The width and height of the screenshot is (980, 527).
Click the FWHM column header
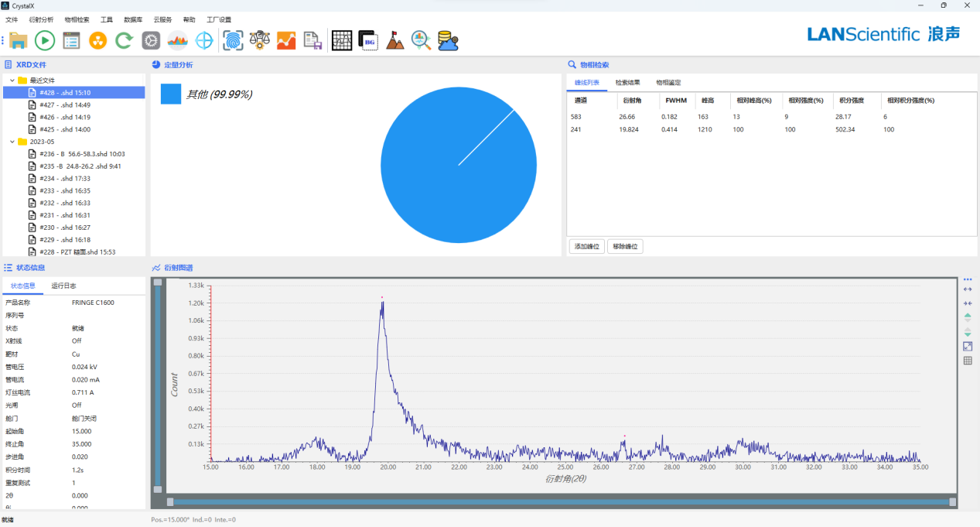click(676, 101)
